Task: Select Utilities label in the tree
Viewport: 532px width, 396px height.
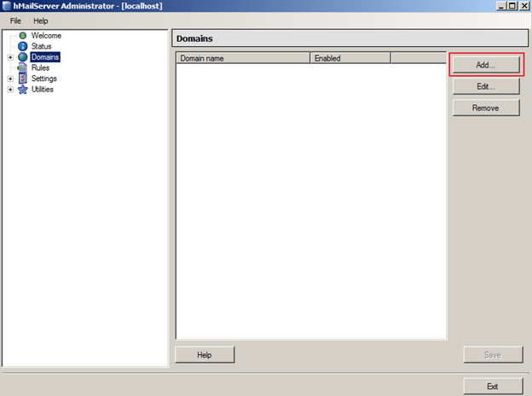Action: click(x=42, y=90)
